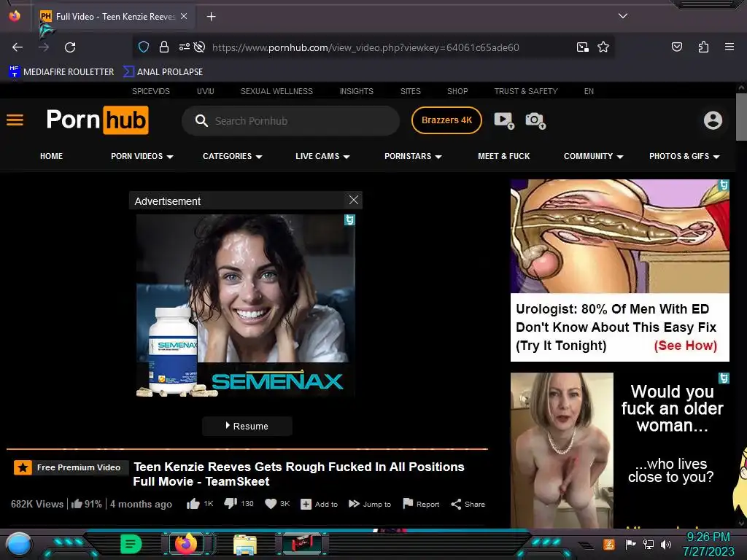Open a new tab with plus icon
Screen dimensions: 747x560
tap(211, 17)
